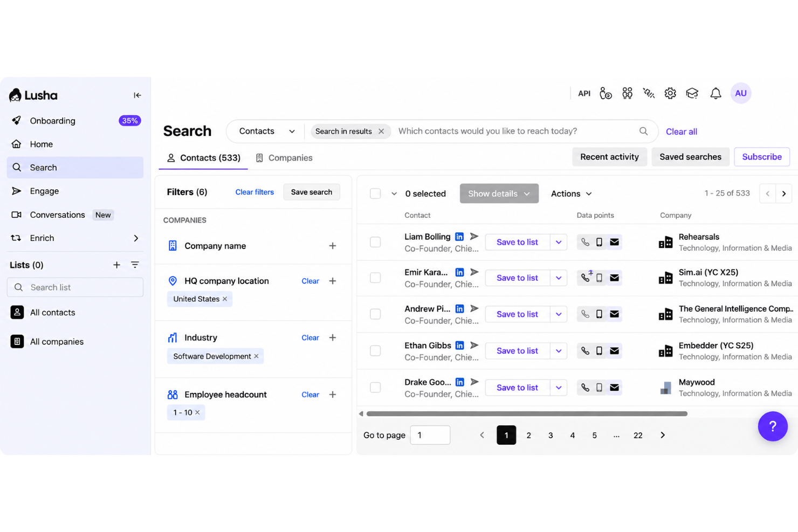Select Andrew Pi's row checkbox
The width and height of the screenshot is (798, 532).
[375, 314]
